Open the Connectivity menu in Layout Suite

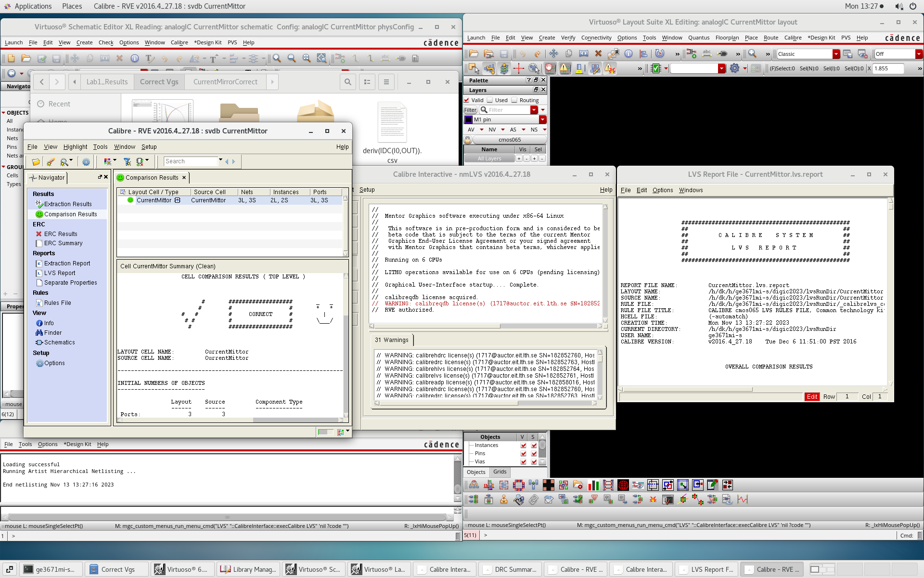click(596, 38)
